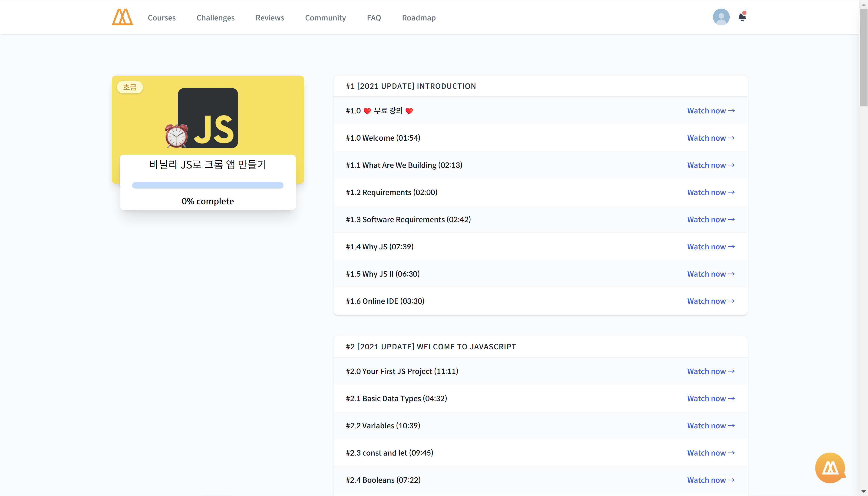This screenshot has width=868, height=496.
Task: Navigate to Community
Action: [325, 18]
